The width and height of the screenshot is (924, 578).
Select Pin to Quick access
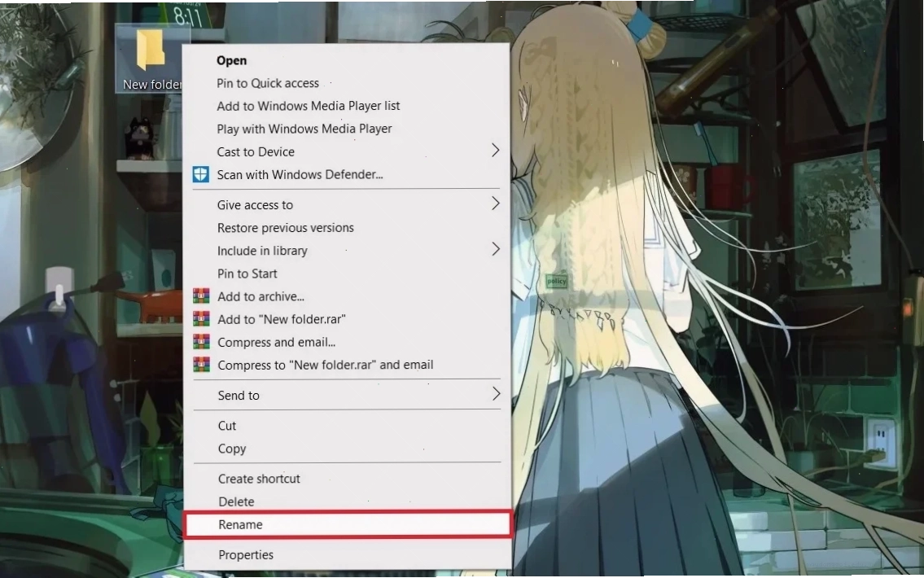pos(347,83)
